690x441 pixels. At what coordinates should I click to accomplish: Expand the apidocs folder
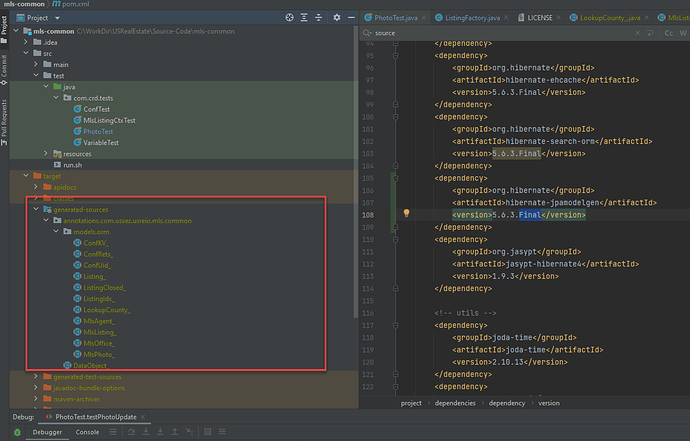coord(36,187)
